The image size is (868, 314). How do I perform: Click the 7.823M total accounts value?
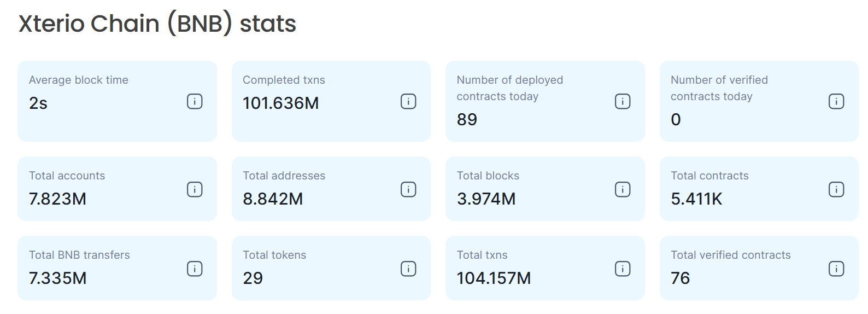(57, 199)
